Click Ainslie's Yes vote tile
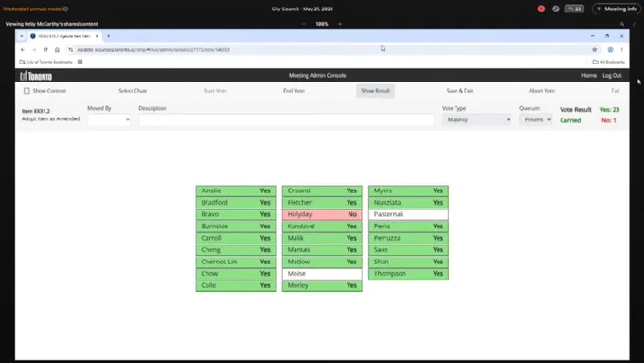 tap(236, 191)
